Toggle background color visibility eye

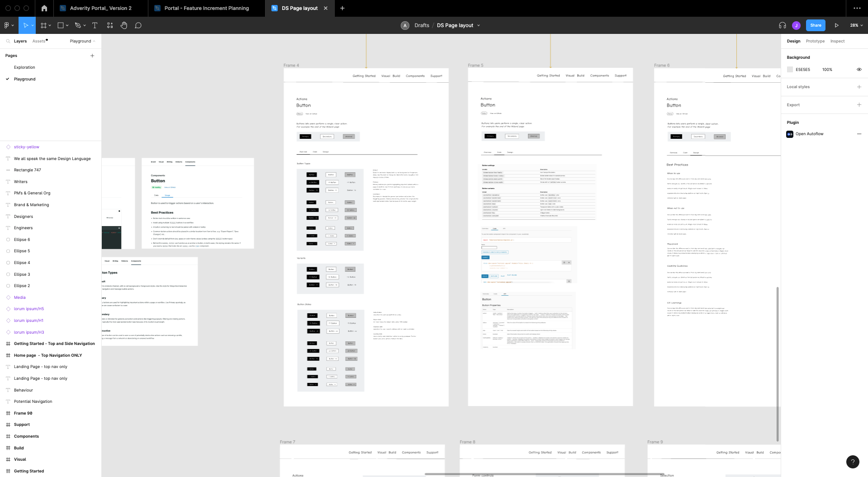(859, 70)
